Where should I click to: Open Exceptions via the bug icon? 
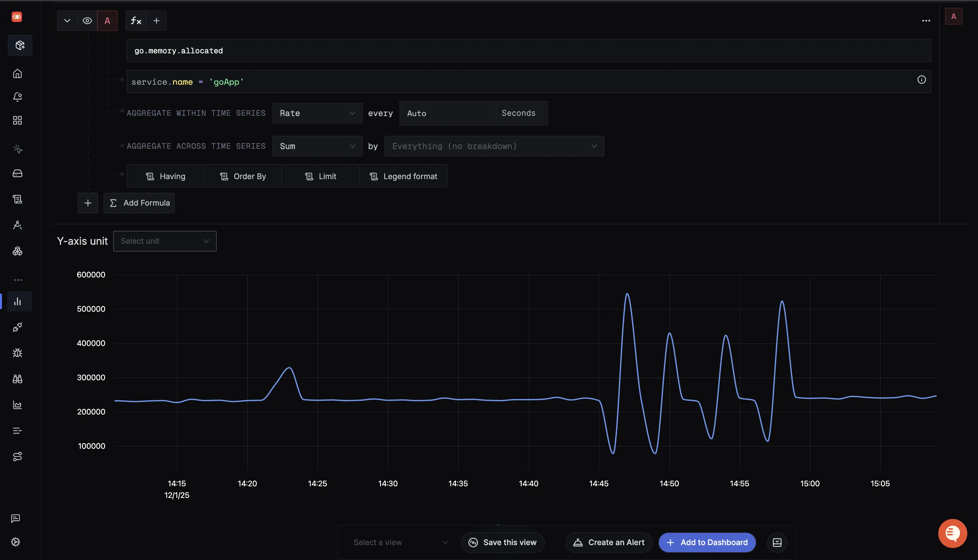(x=18, y=353)
